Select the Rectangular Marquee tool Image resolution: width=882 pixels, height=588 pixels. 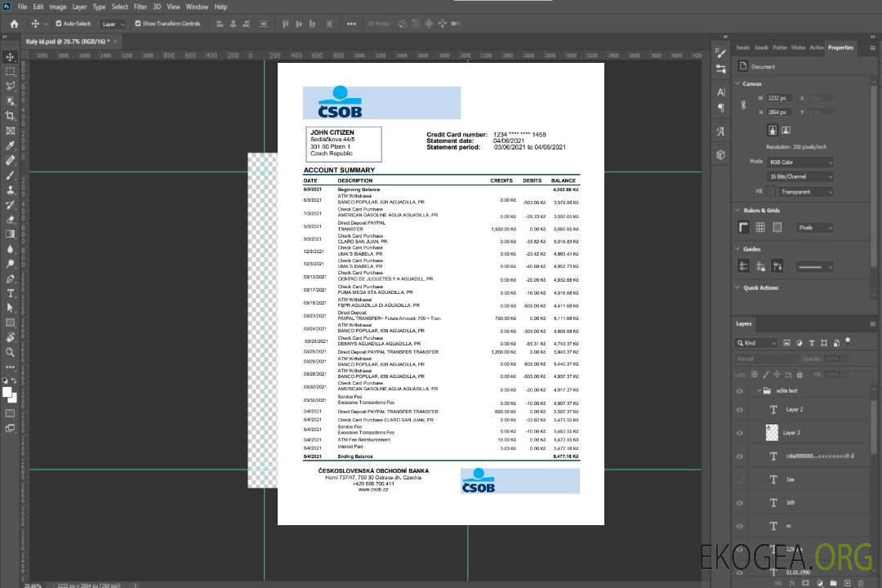coord(10,72)
